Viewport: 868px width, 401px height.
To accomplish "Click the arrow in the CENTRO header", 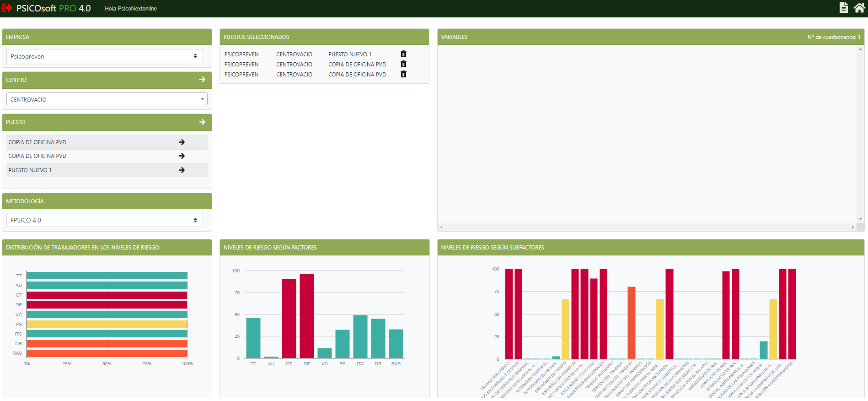I will 202,80.
